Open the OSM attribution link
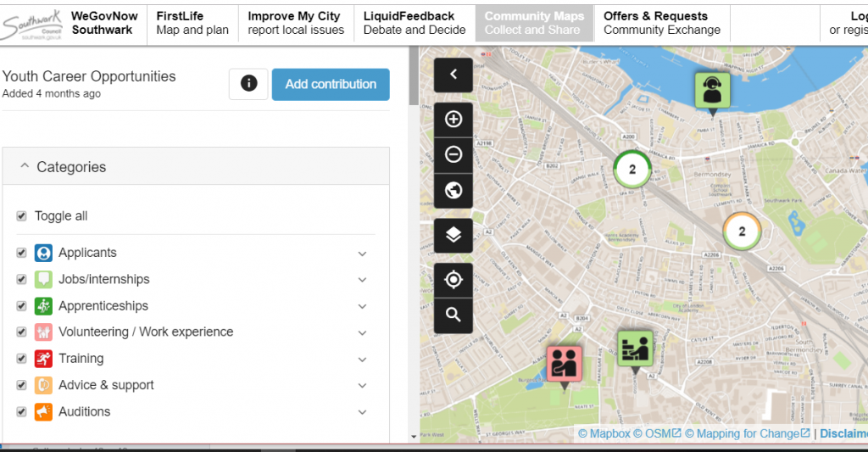This screenshot has height=452, width=868. (658, 433)
